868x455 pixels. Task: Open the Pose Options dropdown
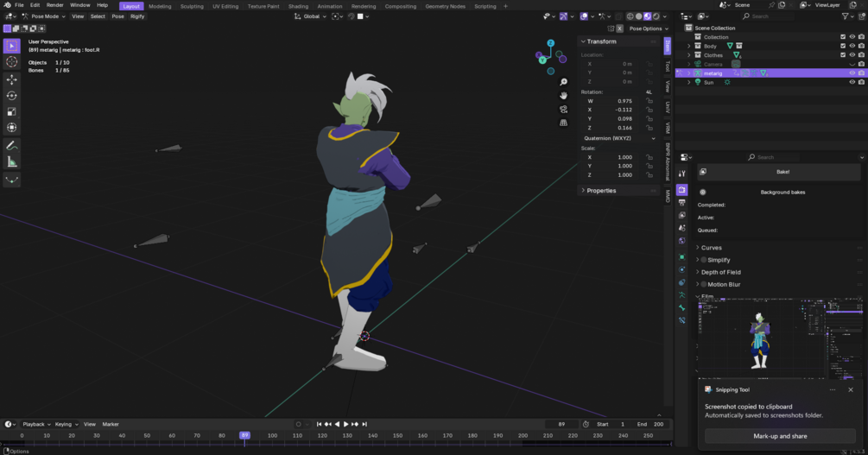649,28
